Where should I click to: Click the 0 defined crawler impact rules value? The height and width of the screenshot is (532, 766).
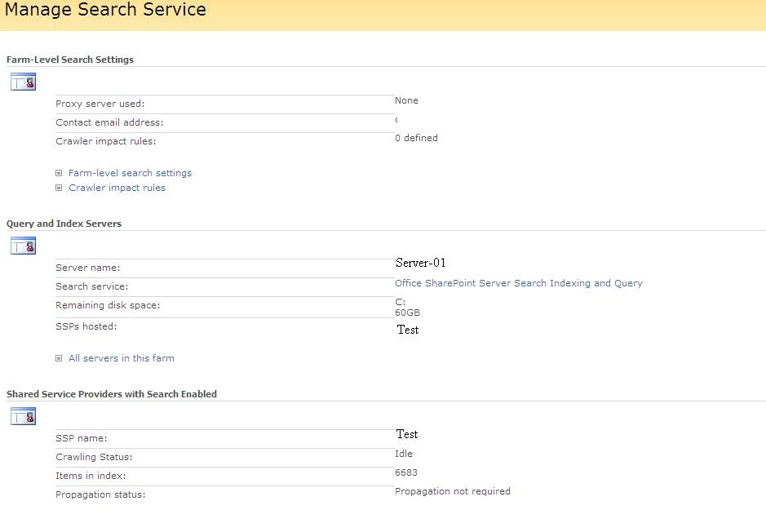416,138
